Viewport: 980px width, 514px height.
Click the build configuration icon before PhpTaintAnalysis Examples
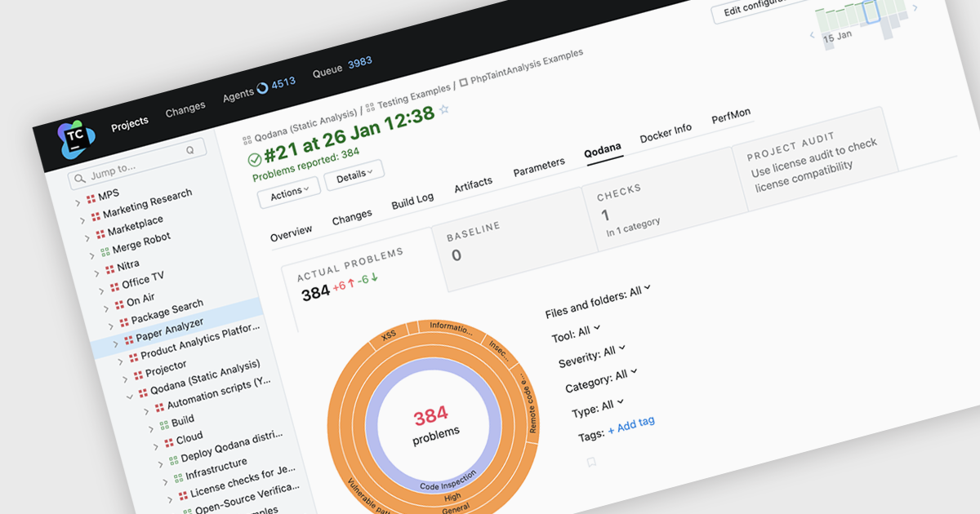click(464, 82)
